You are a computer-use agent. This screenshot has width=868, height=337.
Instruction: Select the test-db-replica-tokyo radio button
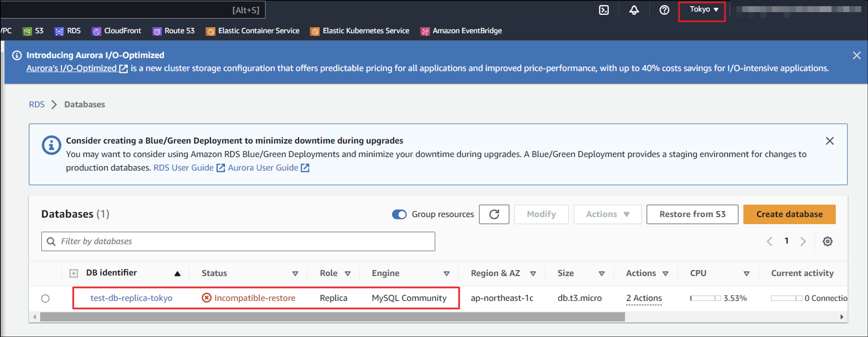click(46, 298)
